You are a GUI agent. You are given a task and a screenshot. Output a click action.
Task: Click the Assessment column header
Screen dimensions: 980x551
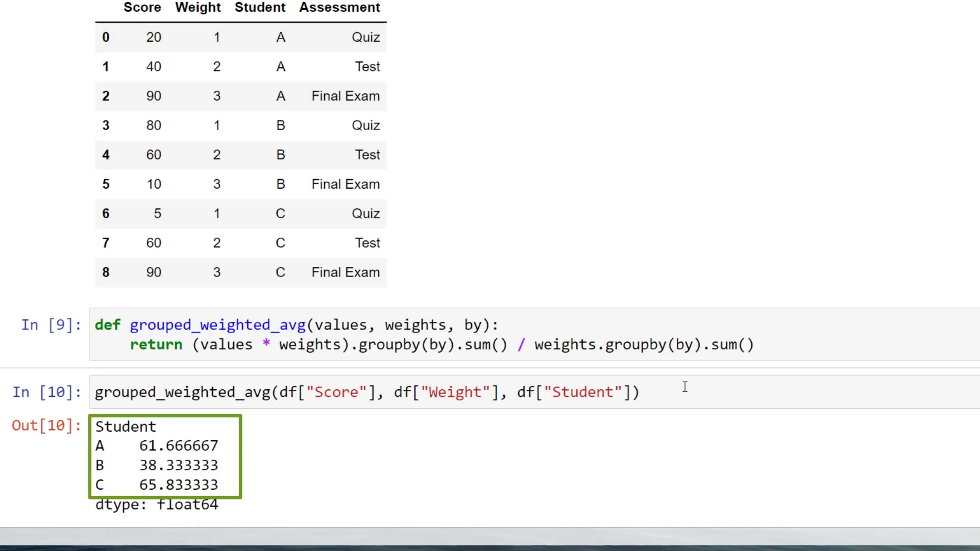pos(339,7)
